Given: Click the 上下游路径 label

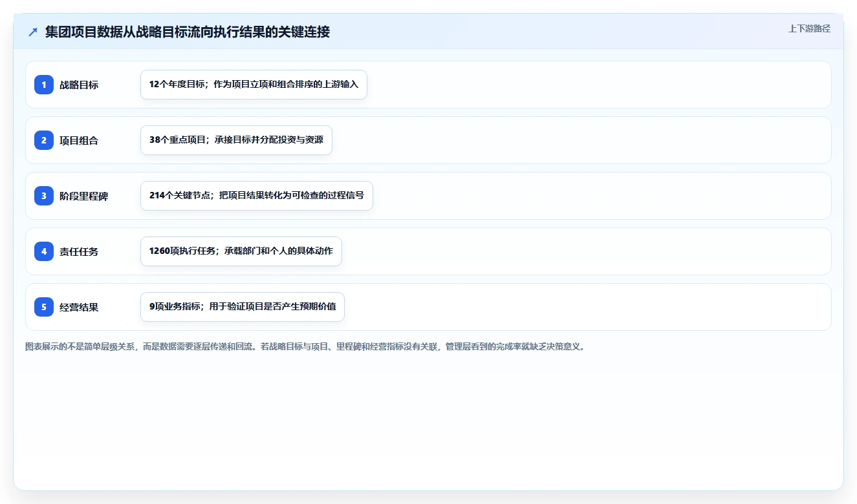Looking at the screenshot, I should click(809, 28).
